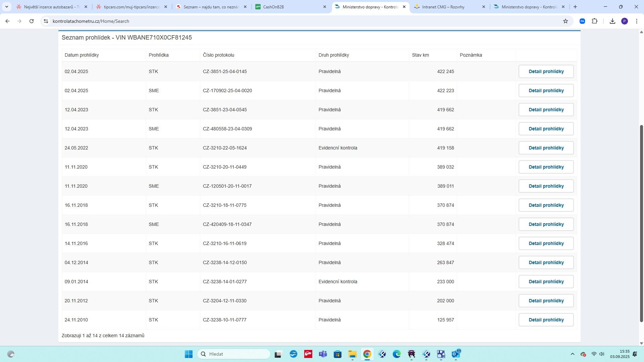The width and height of the screenshot is (644, 362).
Task: Click the page's vertical scrollbar thumb
Action: [642, 223]
